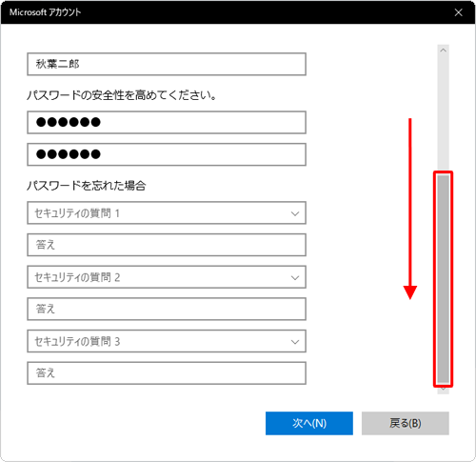Click the scrollbar up arrow

pyautogui.click(x=444, y=50)
